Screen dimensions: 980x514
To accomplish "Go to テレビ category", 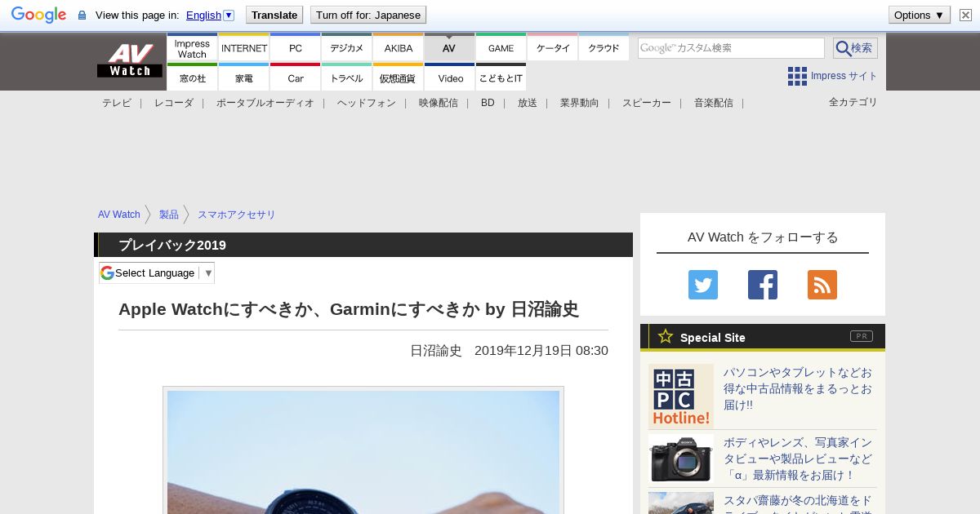I will pyautogui.click(x=117, y=103).
